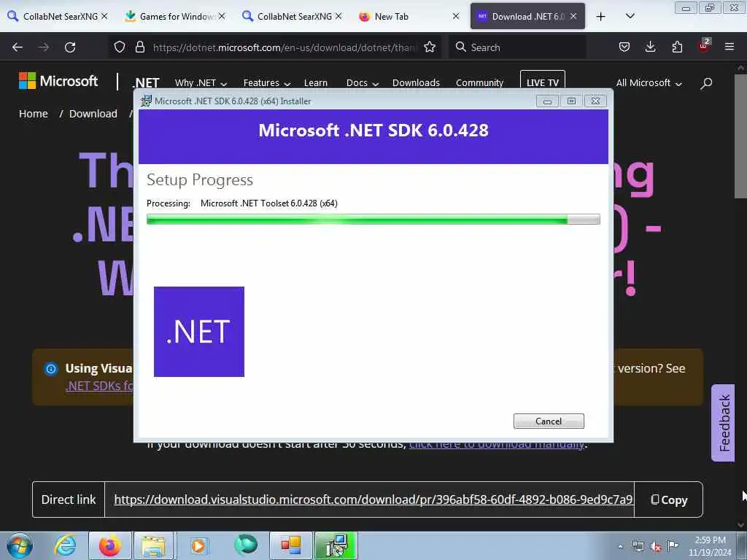Open the shield tracking protection icon
747x560 pixels.
pos(120,47)
